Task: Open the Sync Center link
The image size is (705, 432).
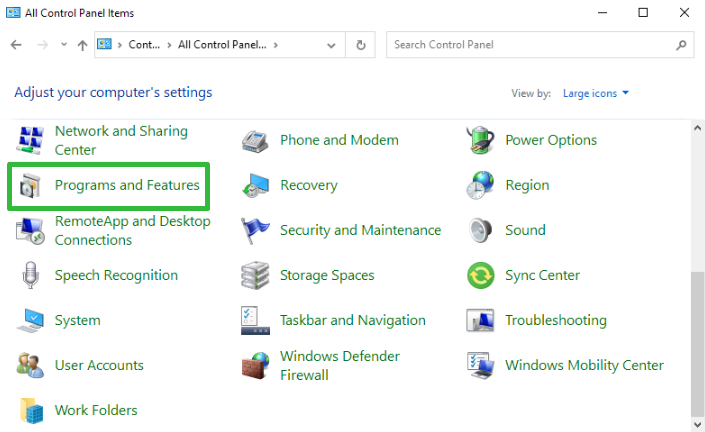Action: (543, 275)
